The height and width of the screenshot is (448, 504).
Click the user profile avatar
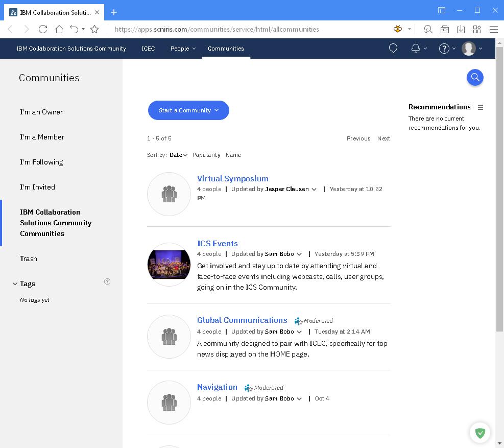pos(468,49)
